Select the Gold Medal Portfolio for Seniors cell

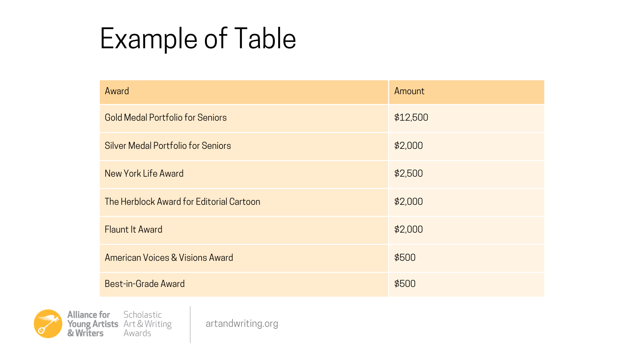[166, 118]
